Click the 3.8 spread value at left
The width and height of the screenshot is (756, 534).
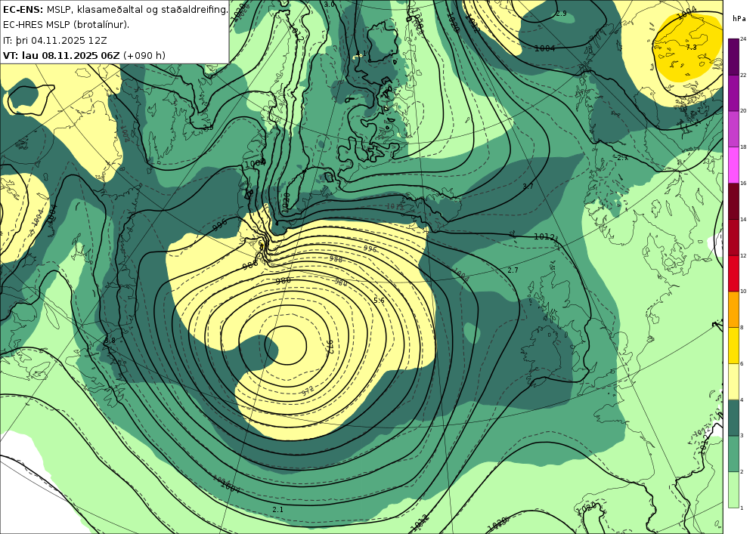pyautogui.click(x=110, y=341)
